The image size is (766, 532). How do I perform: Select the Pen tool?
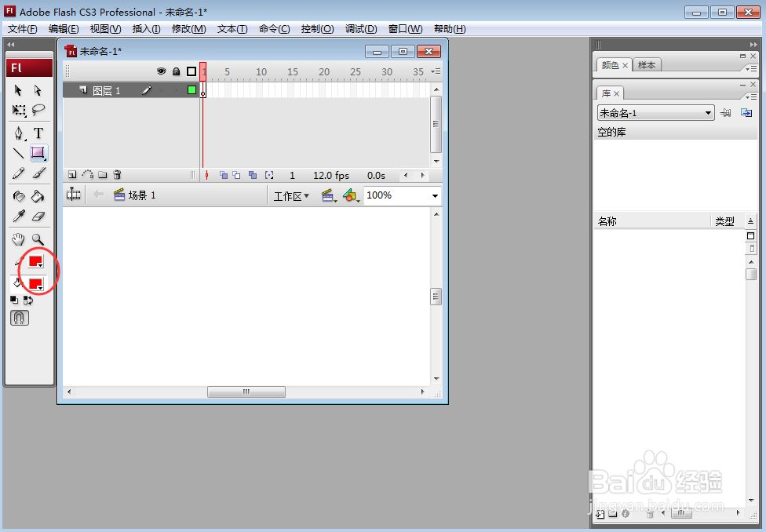(19, 133)
